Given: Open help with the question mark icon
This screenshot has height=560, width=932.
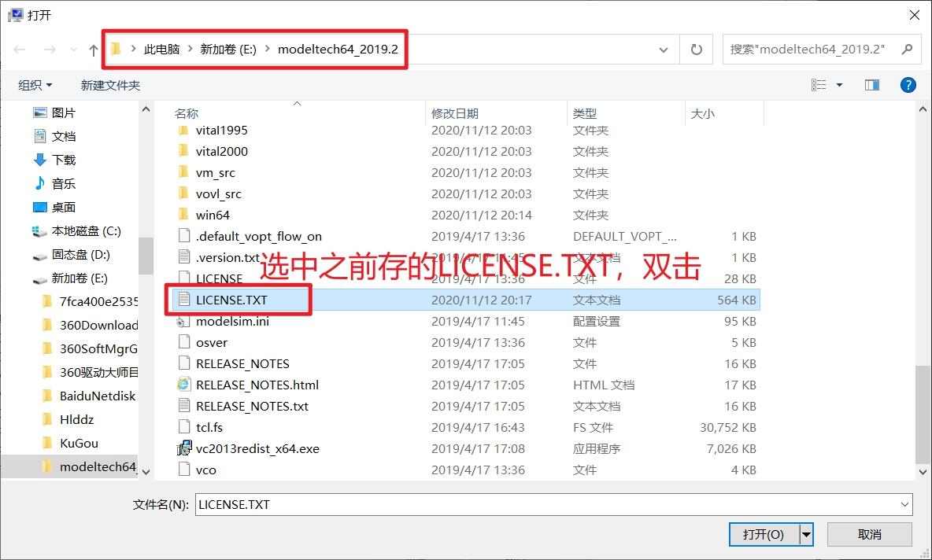Looking at the screenshot, I should [908, 85].
